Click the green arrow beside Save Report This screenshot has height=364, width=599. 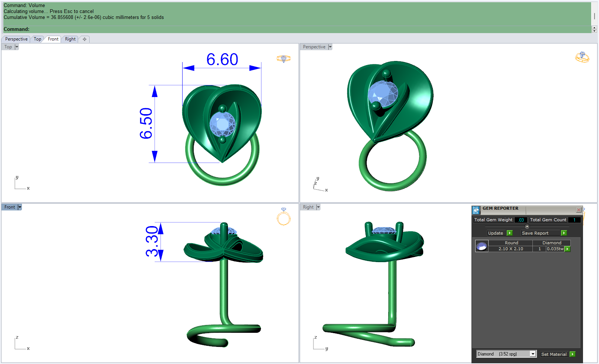tap(564, 233)
